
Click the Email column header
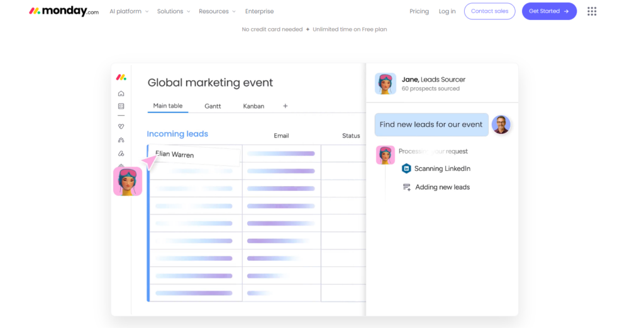[281, 136]
